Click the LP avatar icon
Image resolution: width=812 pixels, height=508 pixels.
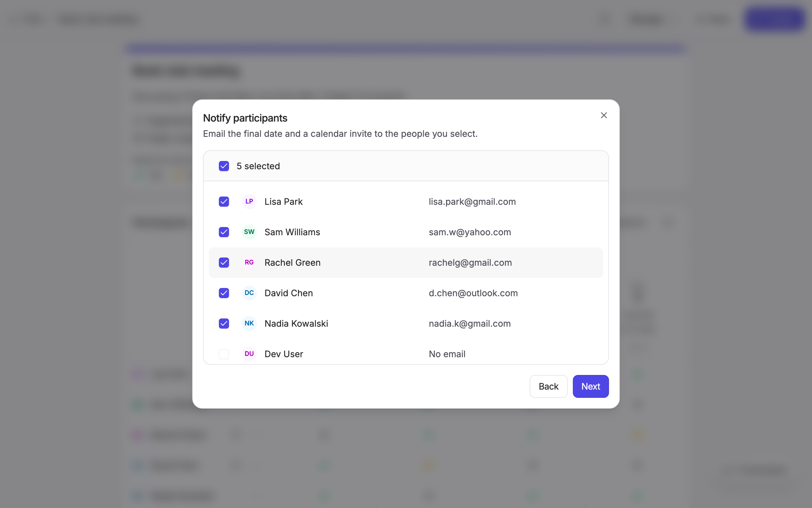click(249, 202)
